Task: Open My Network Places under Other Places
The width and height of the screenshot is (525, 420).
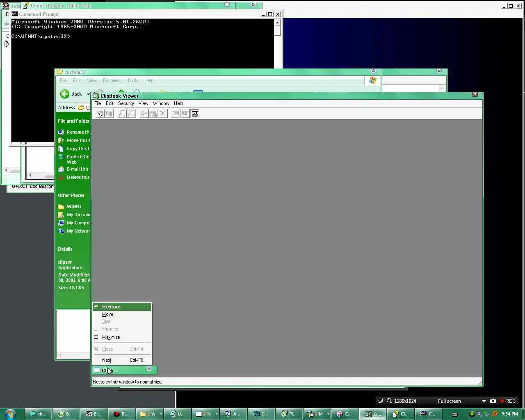Action: pyautogui.click(x=78, y=231)
